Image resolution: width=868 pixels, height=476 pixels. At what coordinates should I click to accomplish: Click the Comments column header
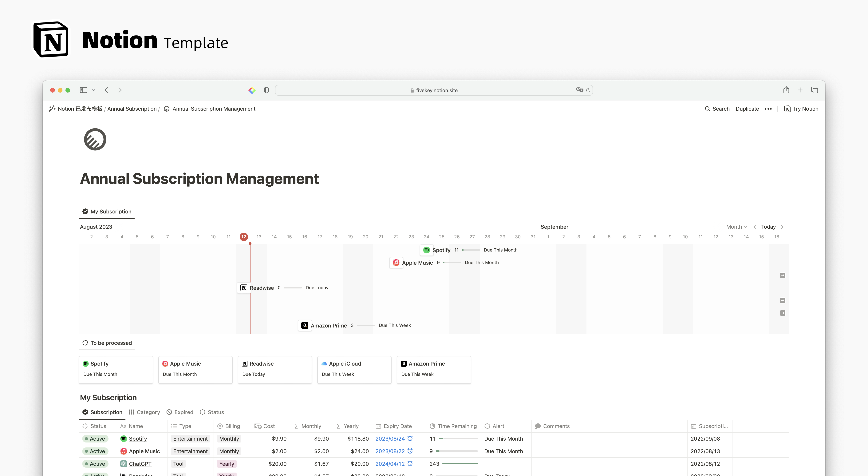(609, 426)
